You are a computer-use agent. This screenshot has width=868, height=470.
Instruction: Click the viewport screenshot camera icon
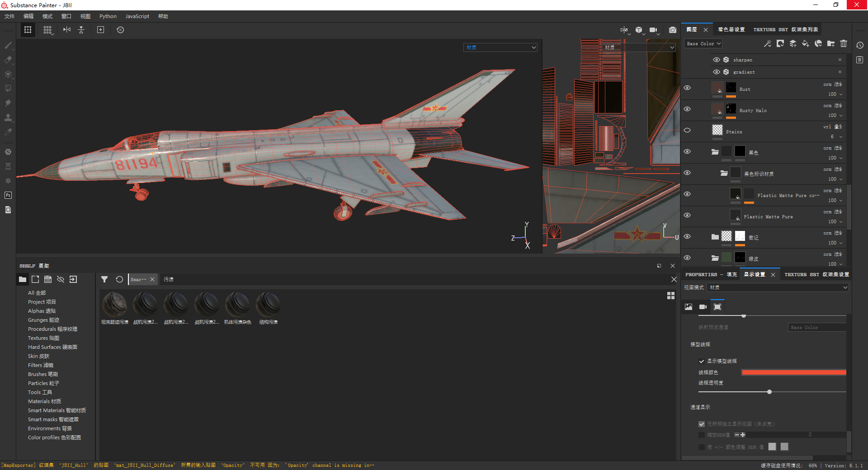(x=673, y=30)
